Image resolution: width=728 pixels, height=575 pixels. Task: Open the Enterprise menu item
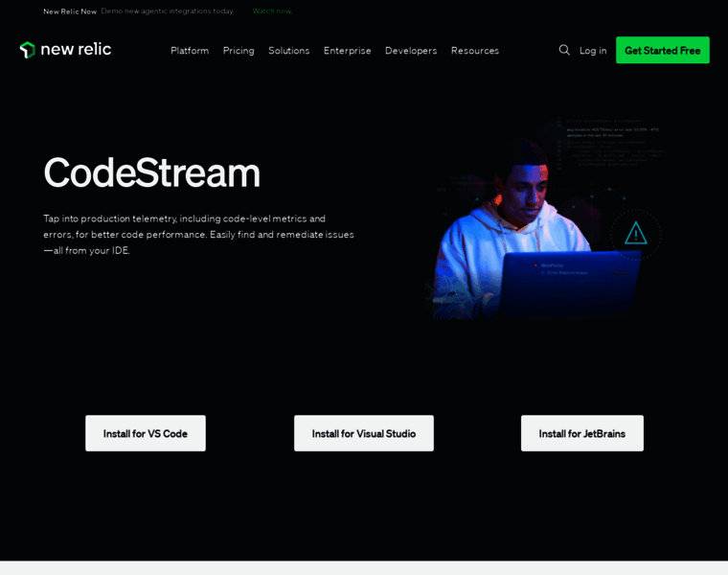click(x=348, y=51)
